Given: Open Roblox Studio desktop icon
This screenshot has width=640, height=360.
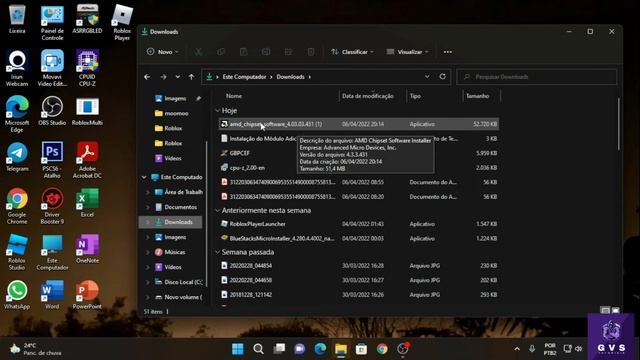Looking at the screenshot, I should (x=17, y=252).
